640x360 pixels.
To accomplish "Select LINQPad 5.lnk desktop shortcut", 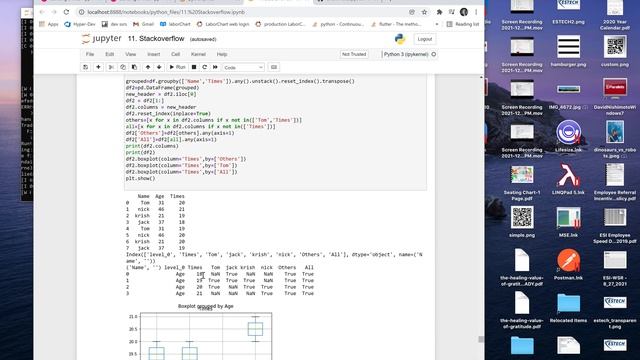I will (568, 180).
